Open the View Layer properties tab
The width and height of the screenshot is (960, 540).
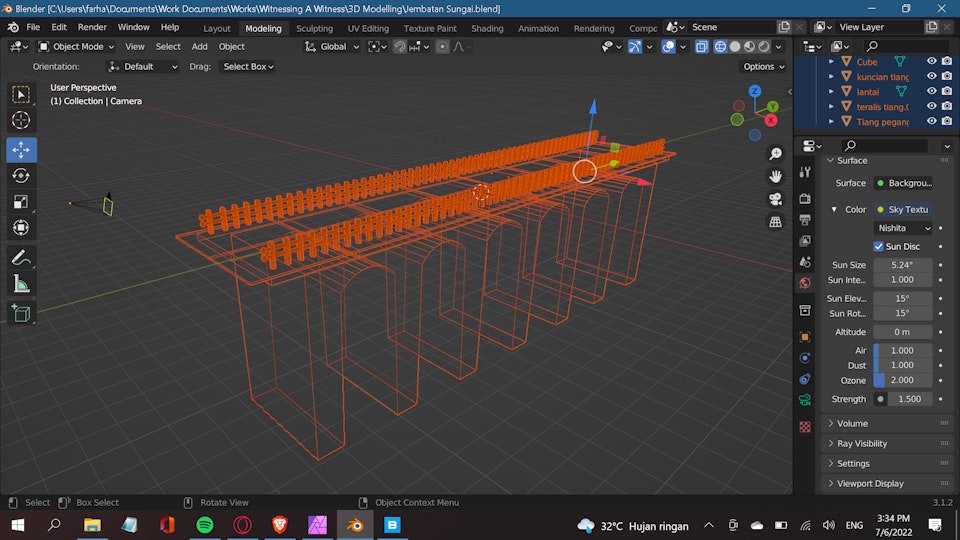click(805, 240)
